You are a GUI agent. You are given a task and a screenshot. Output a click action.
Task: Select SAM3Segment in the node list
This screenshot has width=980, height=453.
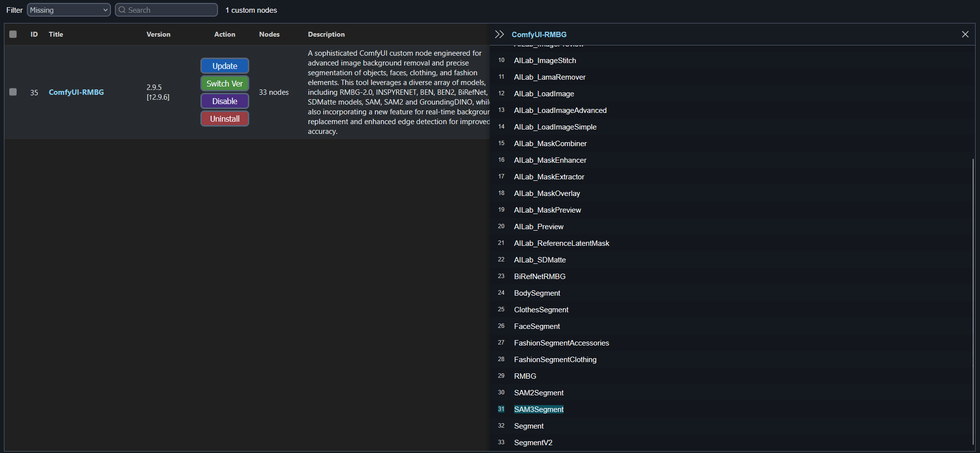point(539,410)
